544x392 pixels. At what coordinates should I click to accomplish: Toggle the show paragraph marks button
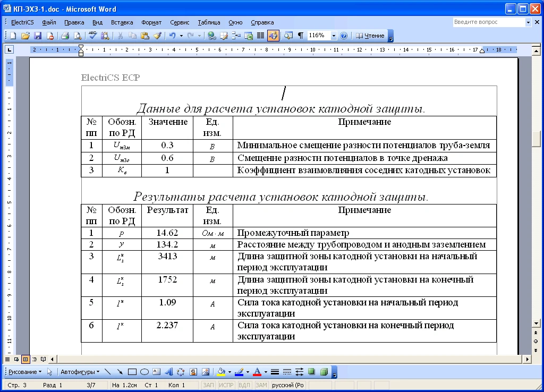(301, 36)
